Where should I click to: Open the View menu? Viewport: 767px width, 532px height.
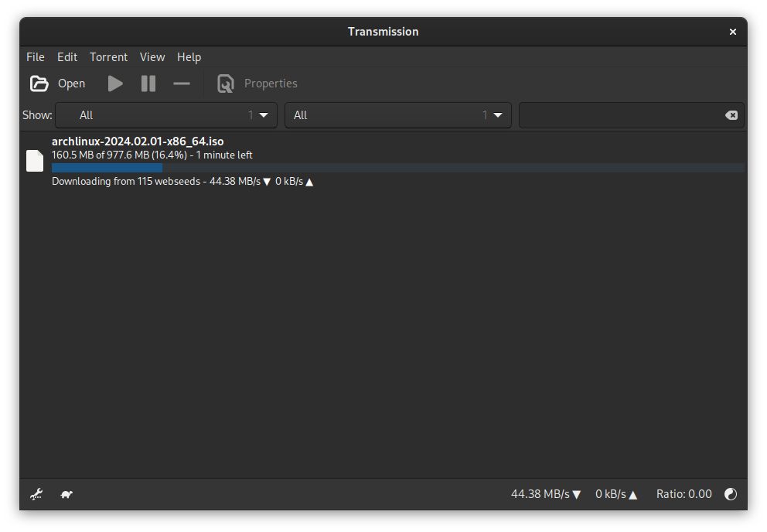(152, 57)
